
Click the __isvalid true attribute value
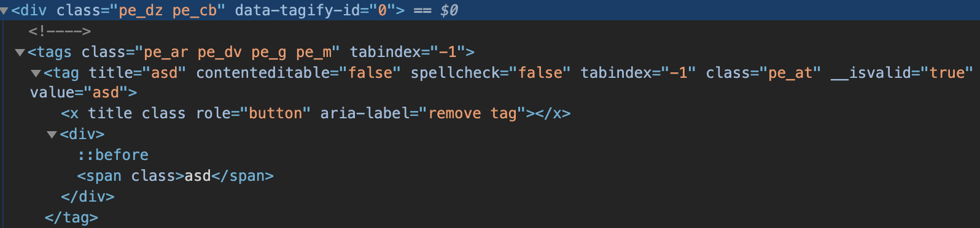(x=947, y=73)
